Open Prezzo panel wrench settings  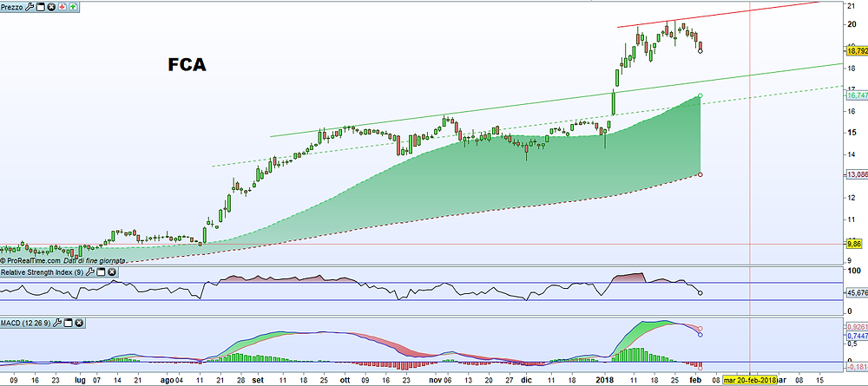click(30, 7)
